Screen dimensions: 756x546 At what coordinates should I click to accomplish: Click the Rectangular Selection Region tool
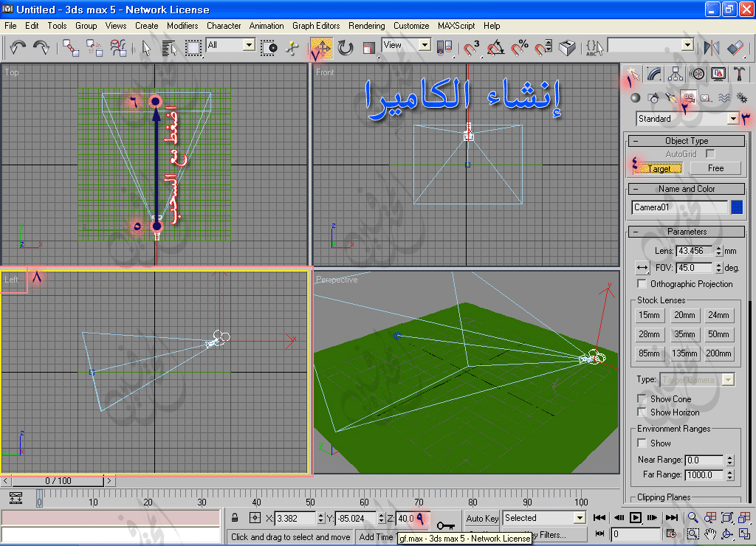pyautogui.click(x=193, y=48)
